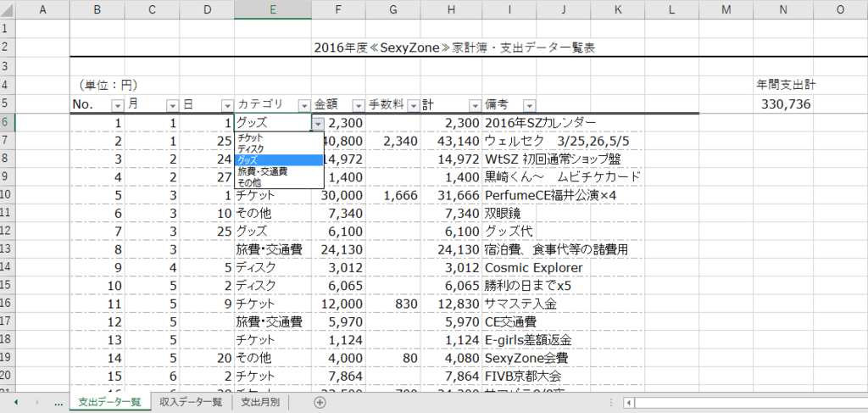Open the 計 column filter dropdown
This screenshot has width=868, height=413.
click(x=476, y=105)
